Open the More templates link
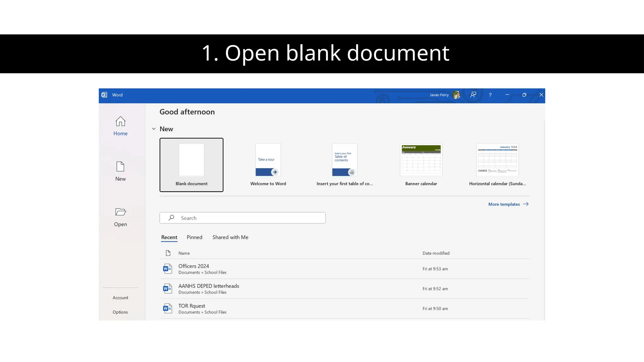The image size is (644, 362). tap(508, 204)
